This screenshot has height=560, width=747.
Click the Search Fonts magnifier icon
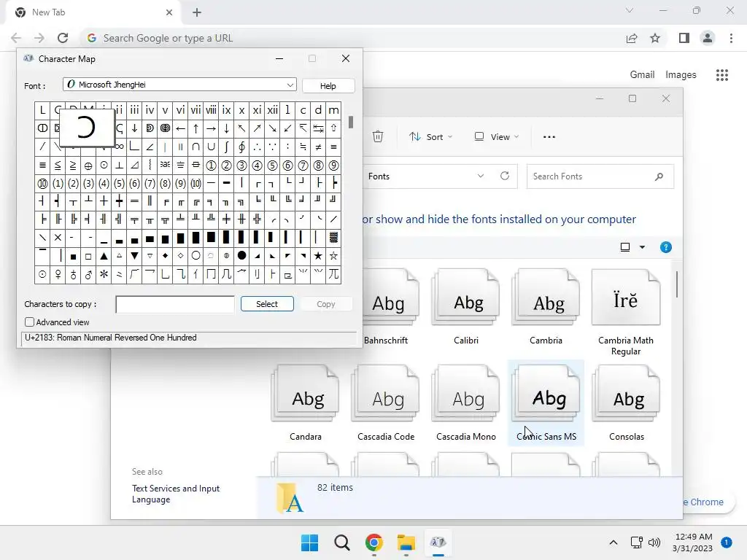point(659,176)
